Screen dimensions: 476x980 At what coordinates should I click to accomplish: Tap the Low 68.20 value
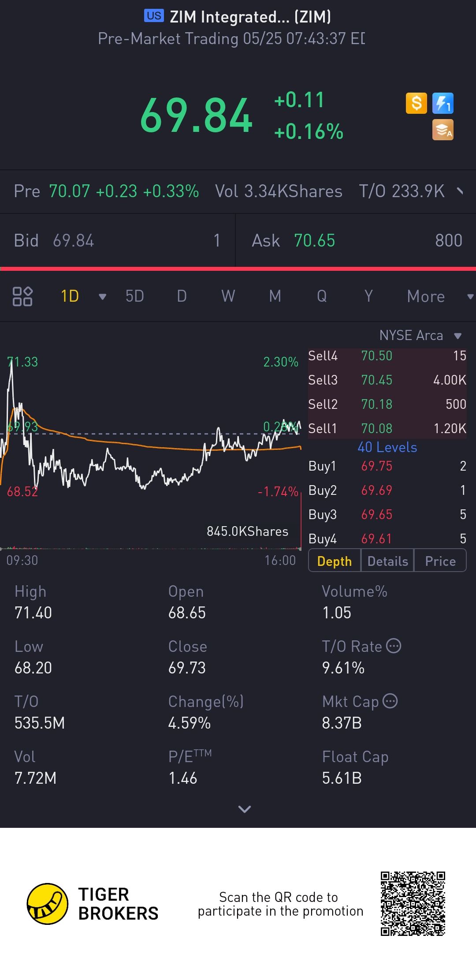point(33,668)
